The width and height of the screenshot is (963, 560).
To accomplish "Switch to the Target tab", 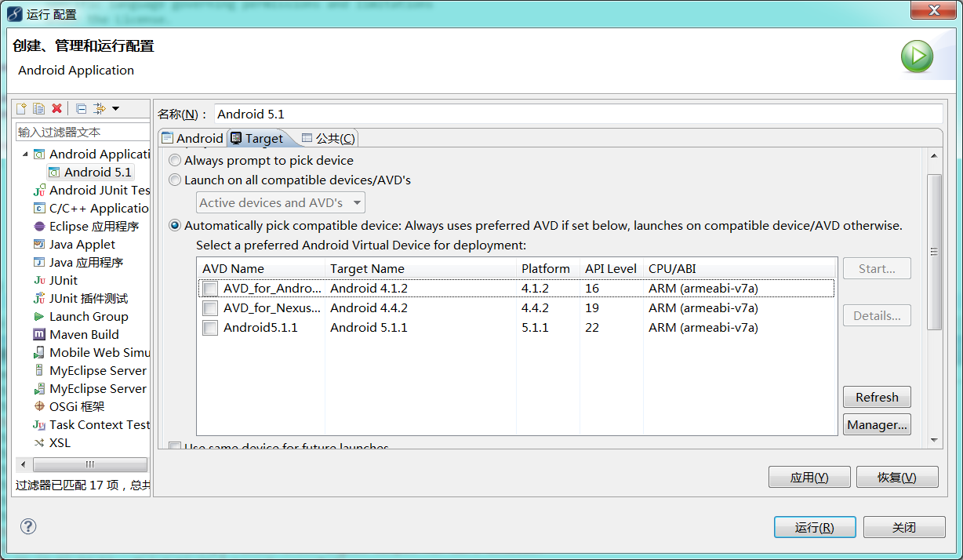I will [x=256, y=138].
